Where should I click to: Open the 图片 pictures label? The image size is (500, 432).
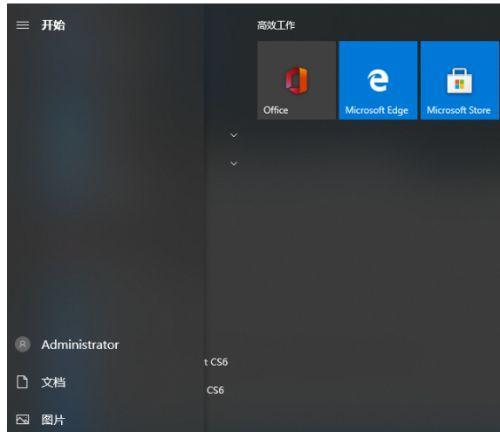(x=53, y=420)
